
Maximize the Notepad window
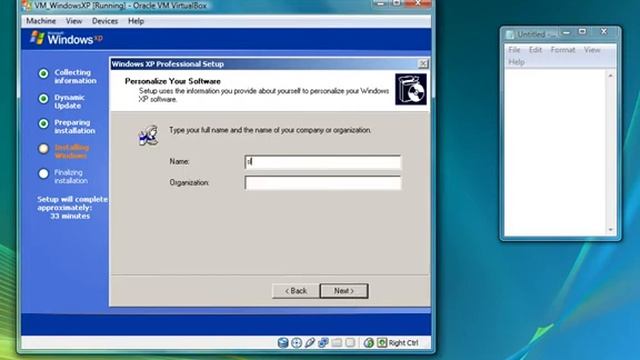[582, 32]
